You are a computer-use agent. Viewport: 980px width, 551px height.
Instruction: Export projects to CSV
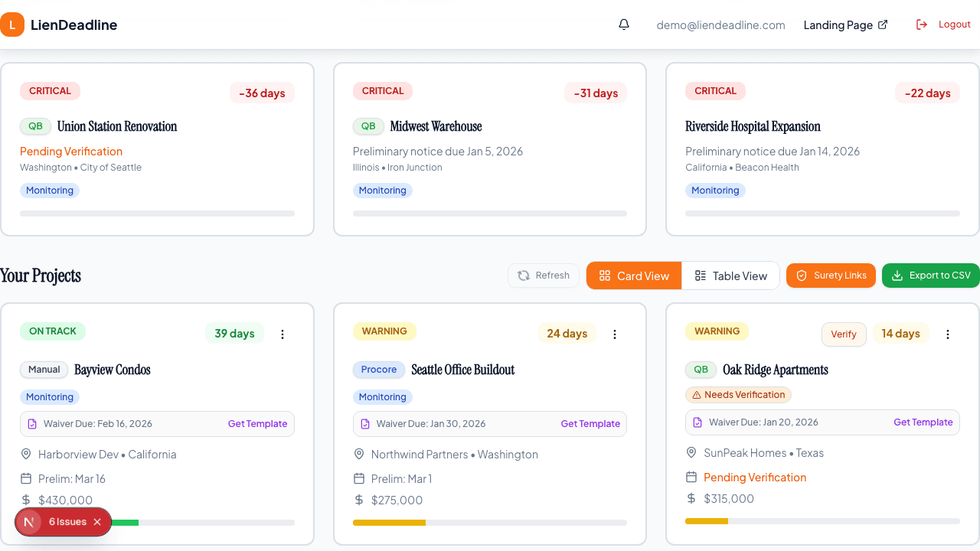[x=930, y=275]
